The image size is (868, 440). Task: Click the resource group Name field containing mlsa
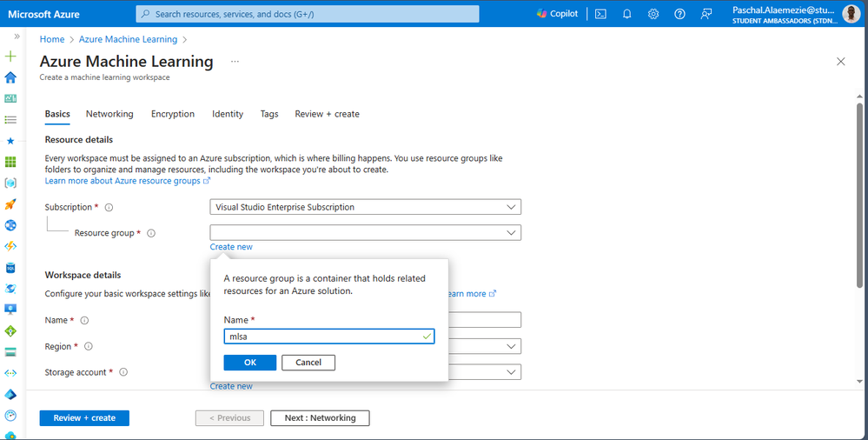tap(328, 336)
